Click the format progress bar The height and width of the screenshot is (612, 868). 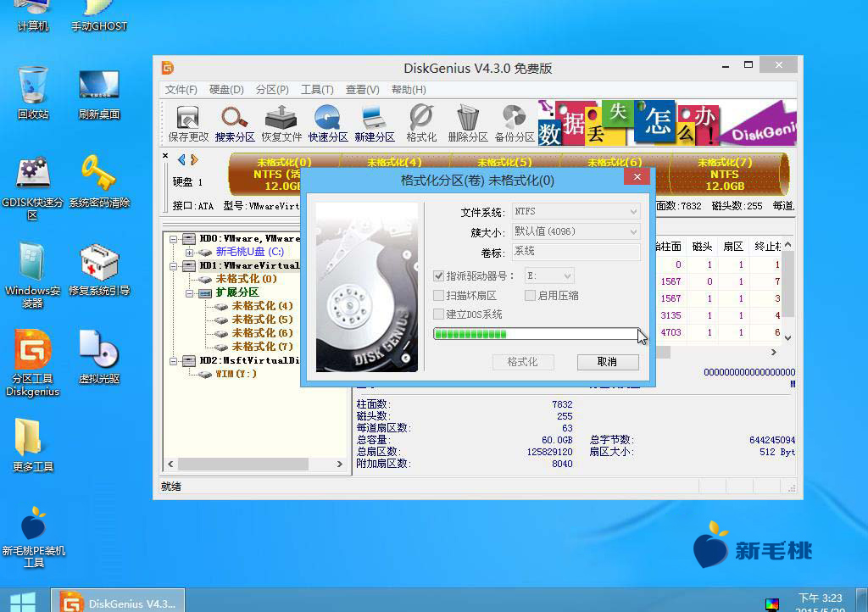(536, 334)
